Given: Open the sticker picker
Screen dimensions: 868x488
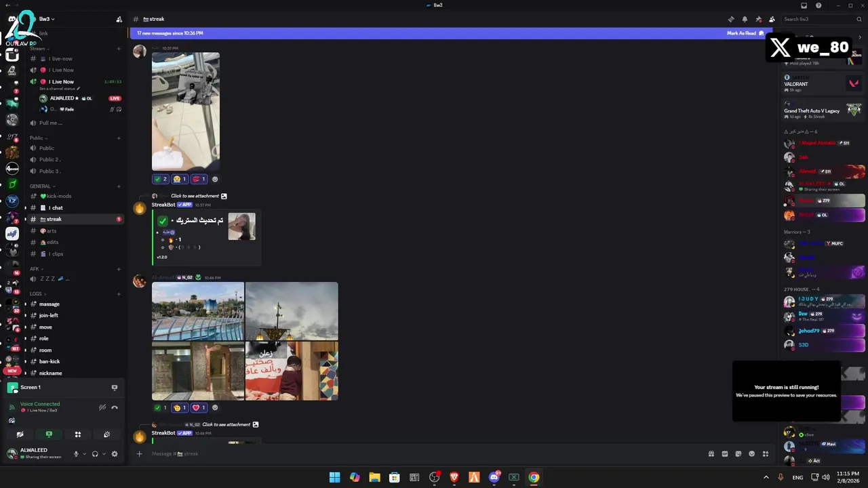Looking at the screenshot, I should coord(738,453).
